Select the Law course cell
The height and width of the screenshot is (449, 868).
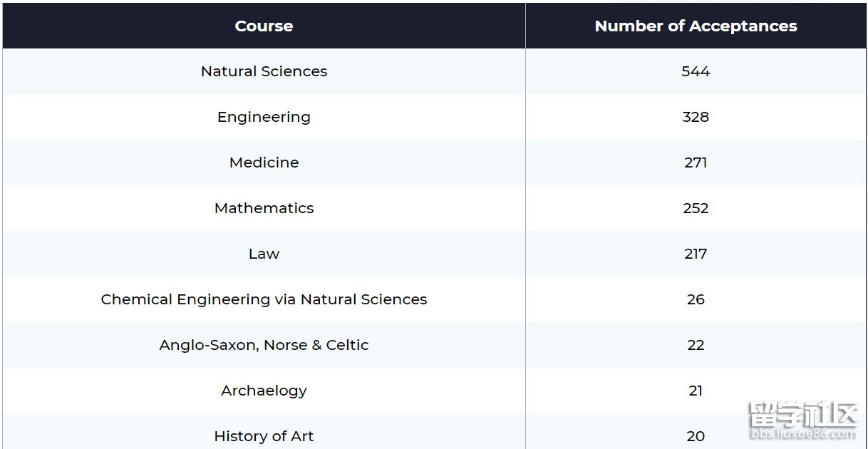(x=264, y=254)
